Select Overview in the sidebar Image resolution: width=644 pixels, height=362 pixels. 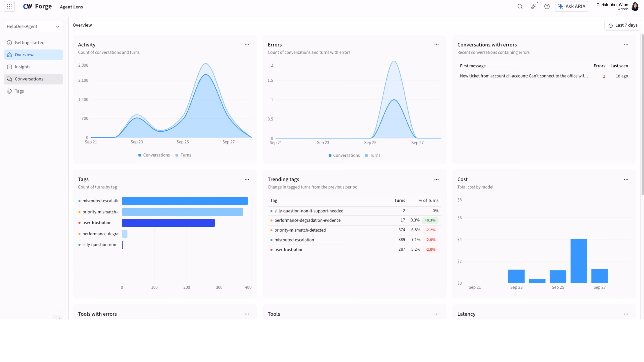pyautogui.click(x=34, y=55)
